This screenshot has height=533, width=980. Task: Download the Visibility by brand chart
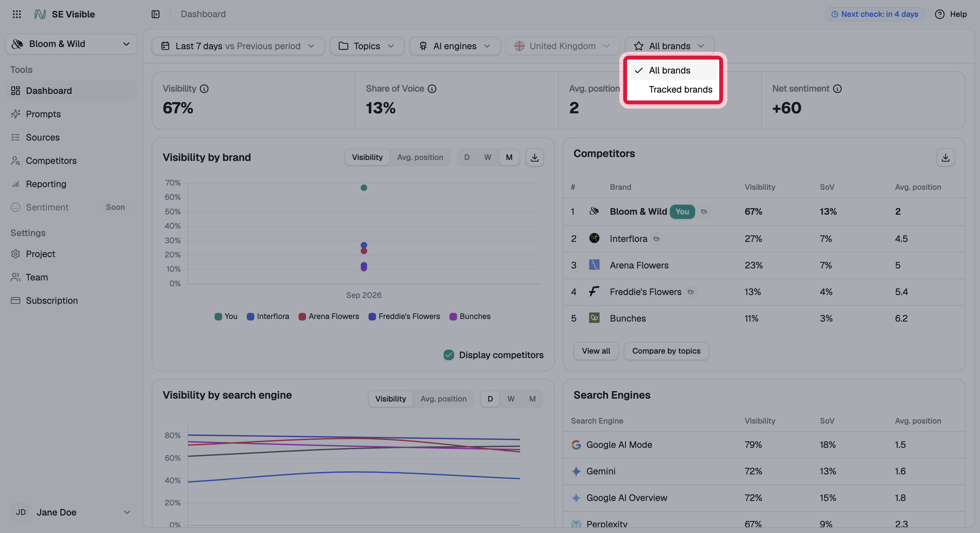point(534,157)
